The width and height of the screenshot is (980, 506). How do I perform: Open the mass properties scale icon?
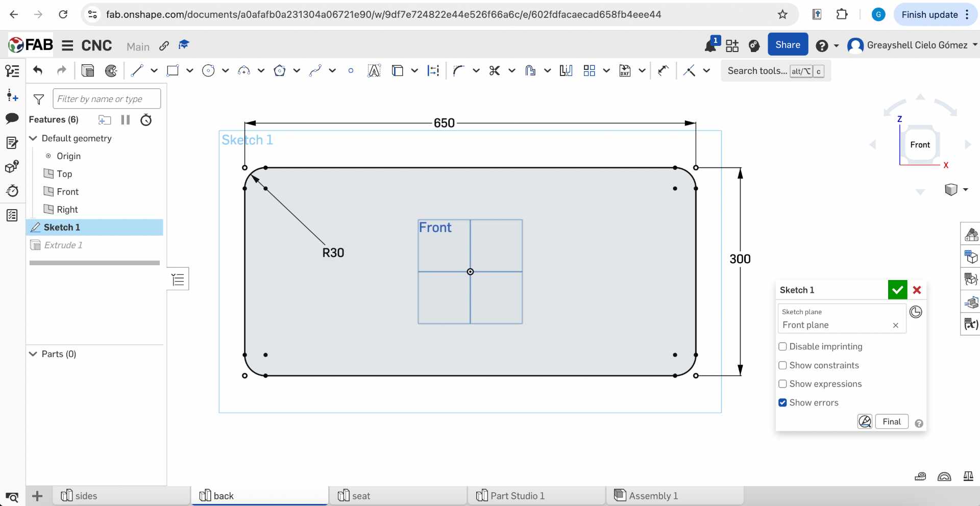(968, 476)
